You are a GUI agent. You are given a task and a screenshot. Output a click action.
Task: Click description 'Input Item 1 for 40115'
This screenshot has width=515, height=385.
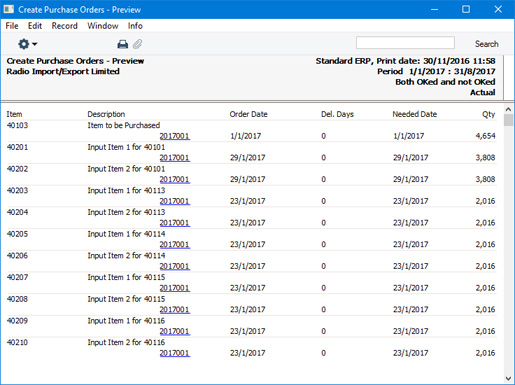point(126,277)
